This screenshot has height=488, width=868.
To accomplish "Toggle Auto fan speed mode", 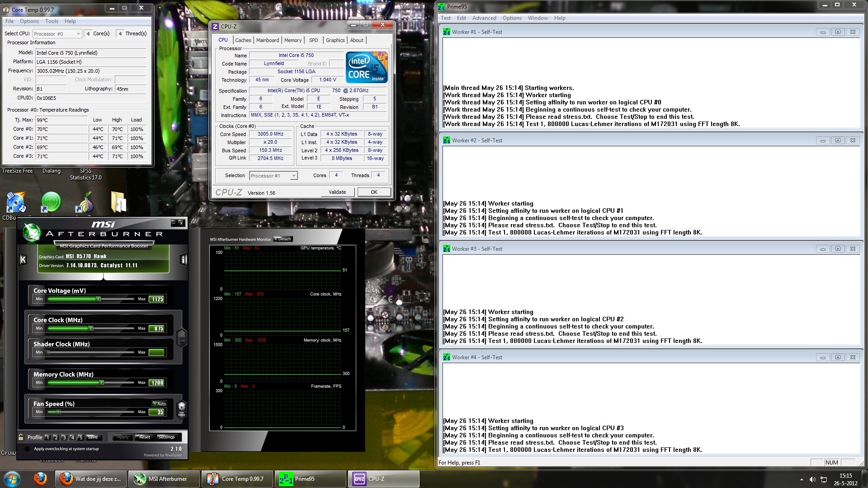I will 160,404.
